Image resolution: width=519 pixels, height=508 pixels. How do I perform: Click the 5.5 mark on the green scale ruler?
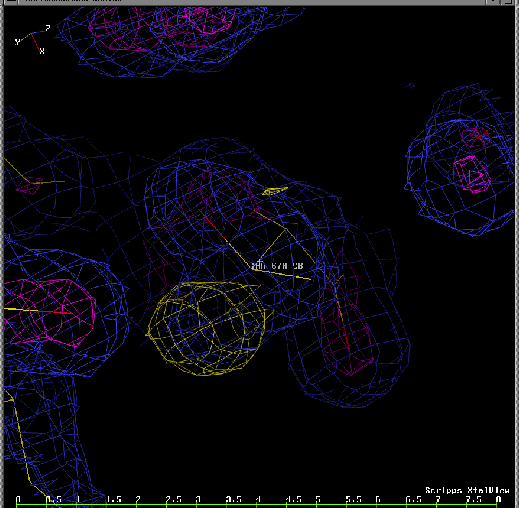pos(354,499)
